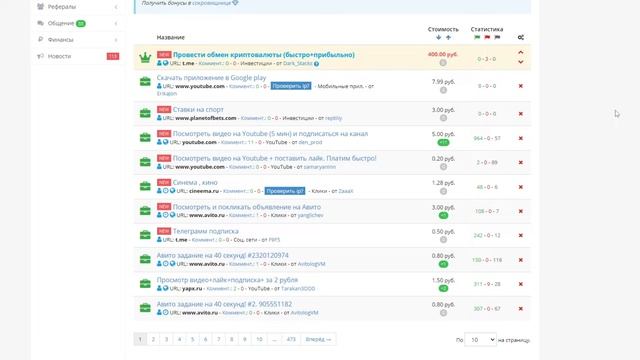Open 'Телеграмм подписка' task link
640x360 pixels.
coord(205,231)
